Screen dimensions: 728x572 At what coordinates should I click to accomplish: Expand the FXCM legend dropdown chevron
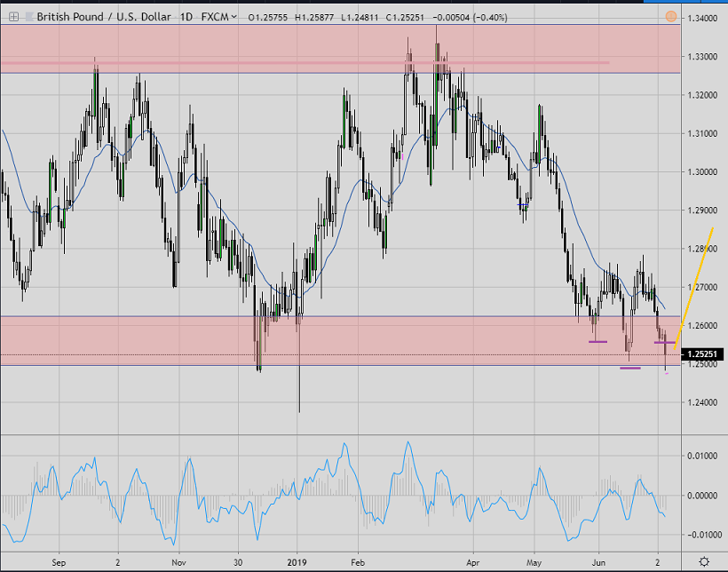[234, 17]
